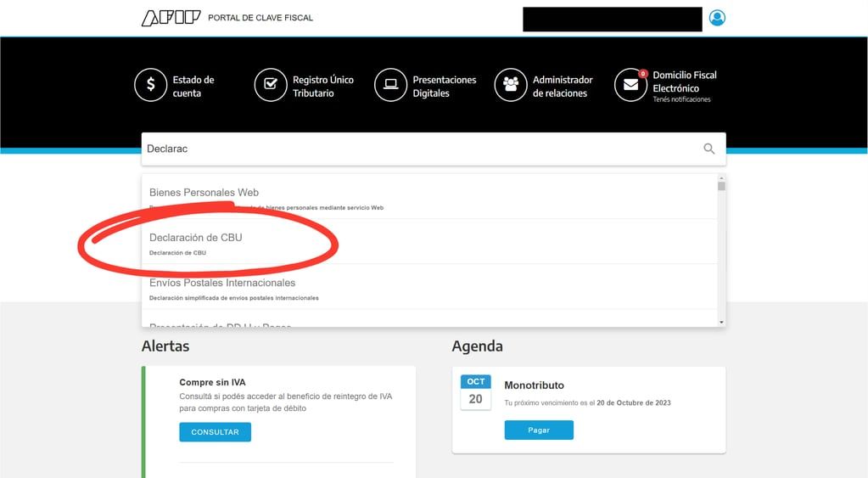Select Envíos Postales Internacionales search result

tap(429, 287)
